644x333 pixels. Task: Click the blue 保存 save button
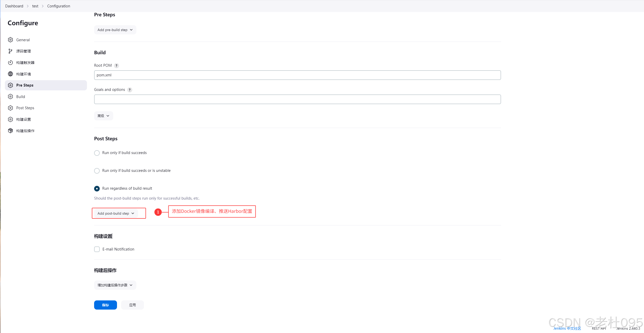point(105,305)
